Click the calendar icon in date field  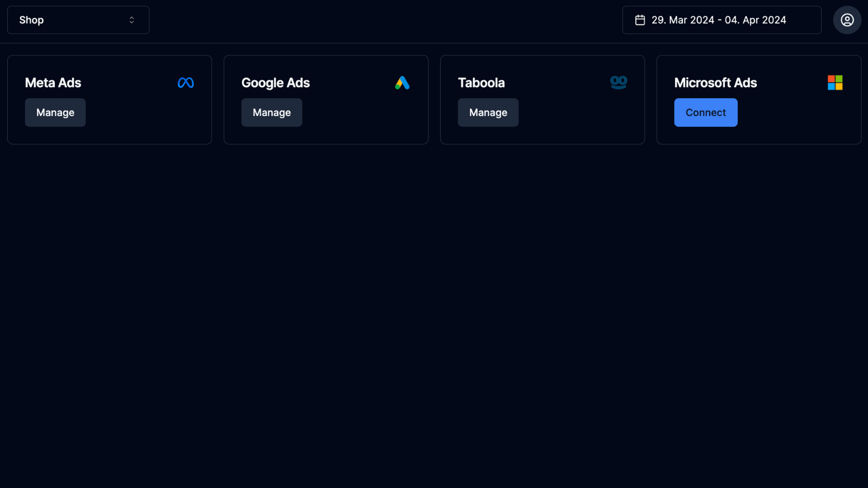(x=640, y=20)
